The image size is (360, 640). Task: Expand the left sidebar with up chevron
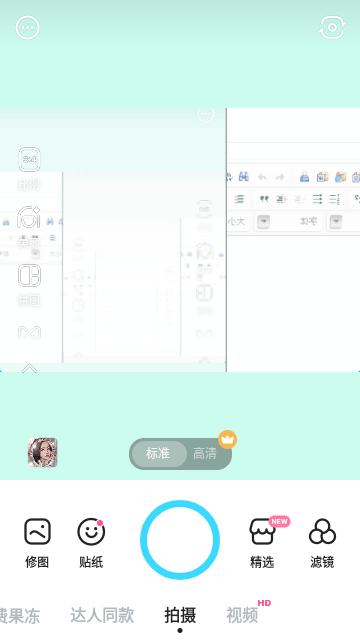(x=29, y=369)
